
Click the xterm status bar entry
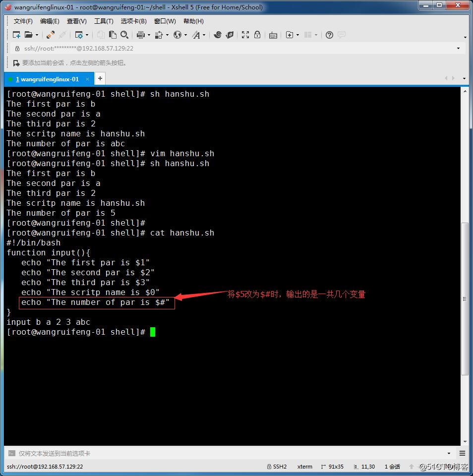click(305, 467)
